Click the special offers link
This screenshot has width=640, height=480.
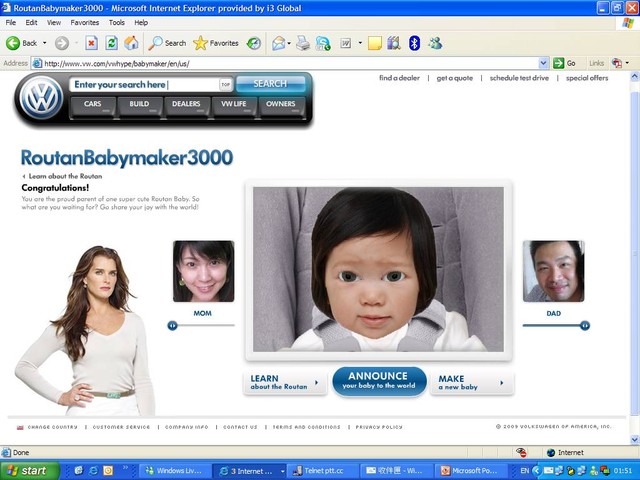[587, 78]
